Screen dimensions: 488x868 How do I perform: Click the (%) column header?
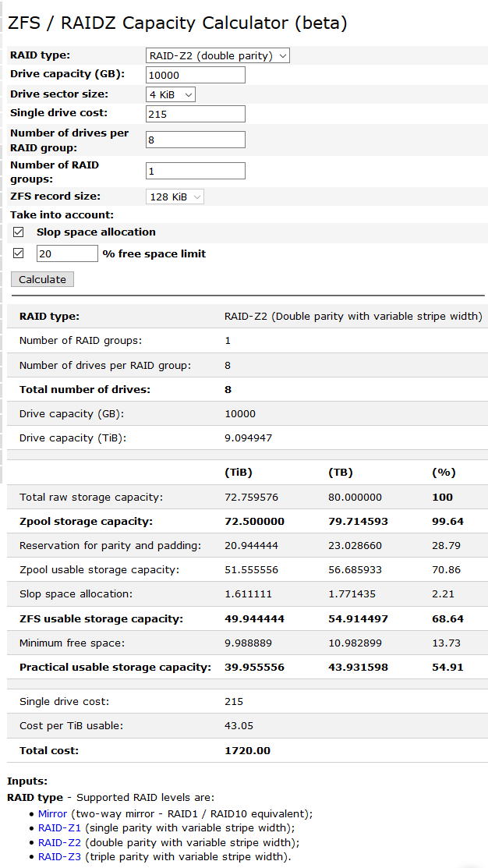coord(444,473)
